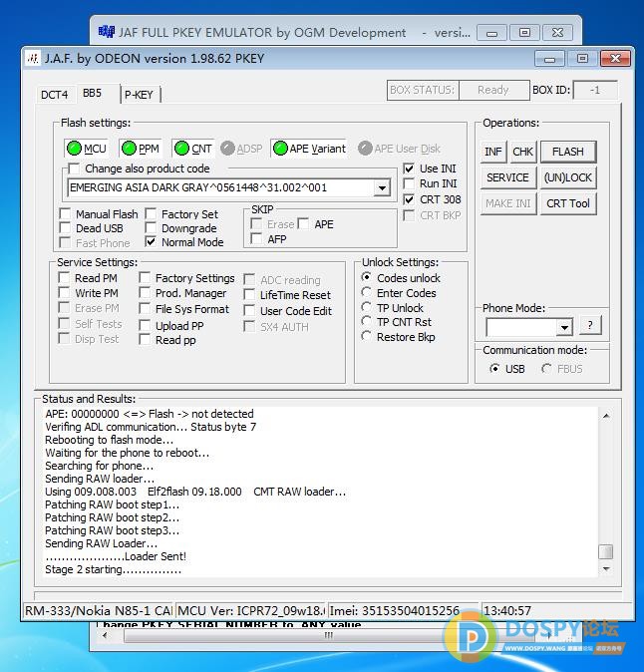Expand the product code dropdown list

pos(382,187)
